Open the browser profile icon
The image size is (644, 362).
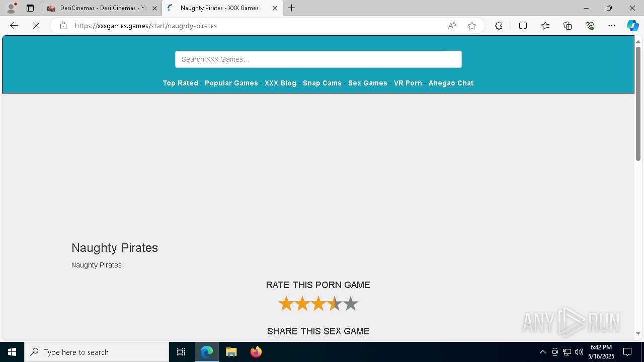(11, 8)
